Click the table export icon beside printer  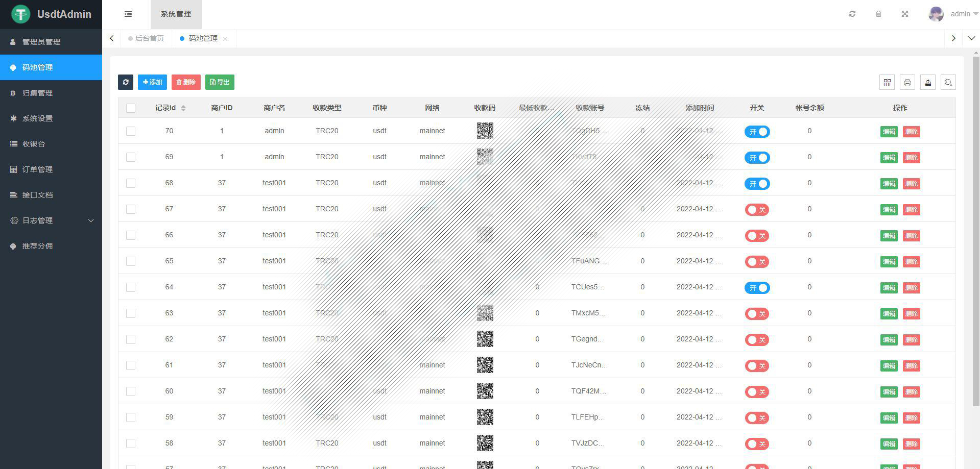(x=928, y=82)
